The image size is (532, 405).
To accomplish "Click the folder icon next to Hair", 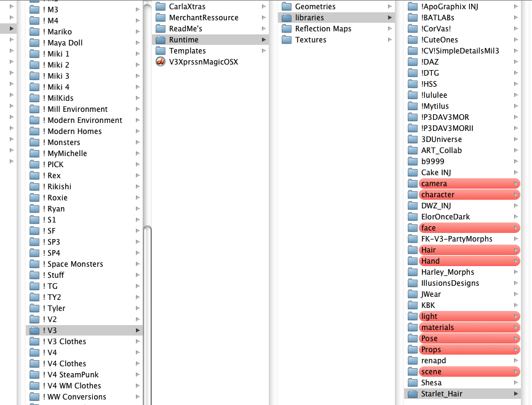I will [413, 250].
